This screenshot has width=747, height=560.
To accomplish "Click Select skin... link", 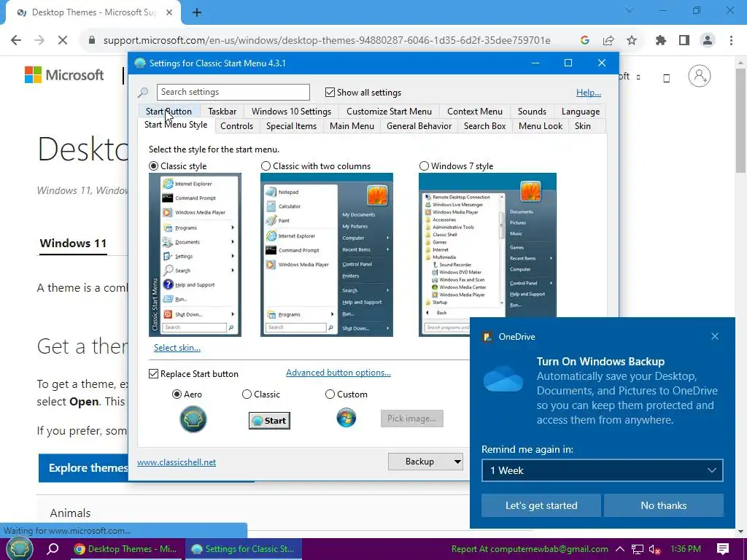I will point(177,348).
